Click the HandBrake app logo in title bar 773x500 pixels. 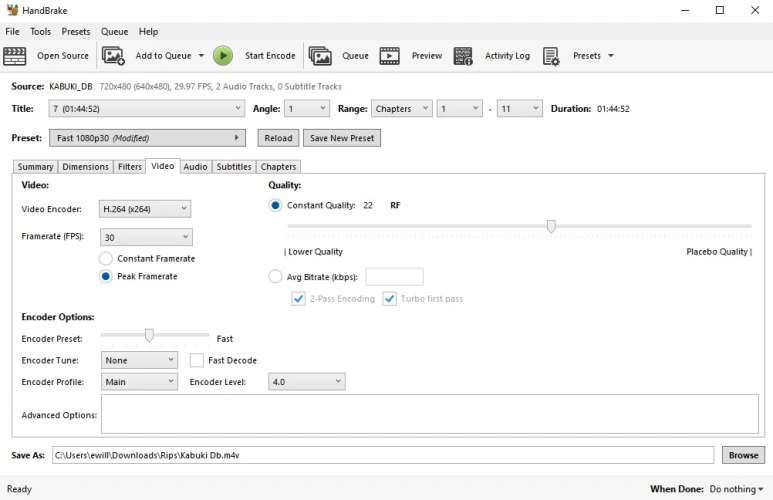[x=12, y=10]
